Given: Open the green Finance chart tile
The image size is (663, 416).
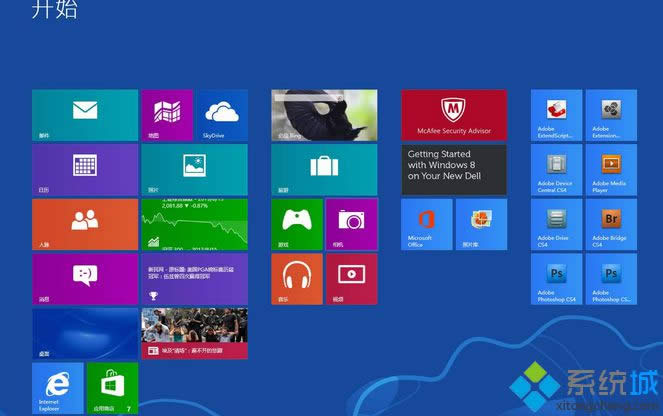Looking at the screenshot, I should (x=195, y=224).
